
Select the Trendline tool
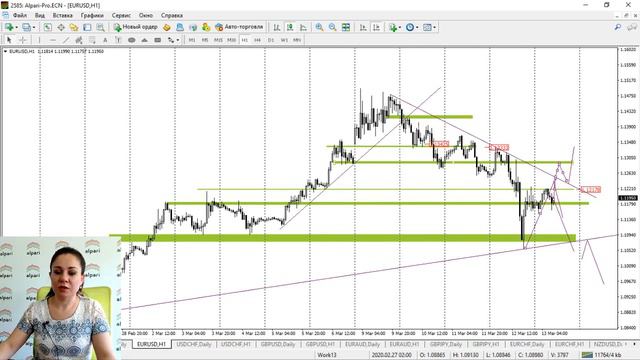point(66,40)
